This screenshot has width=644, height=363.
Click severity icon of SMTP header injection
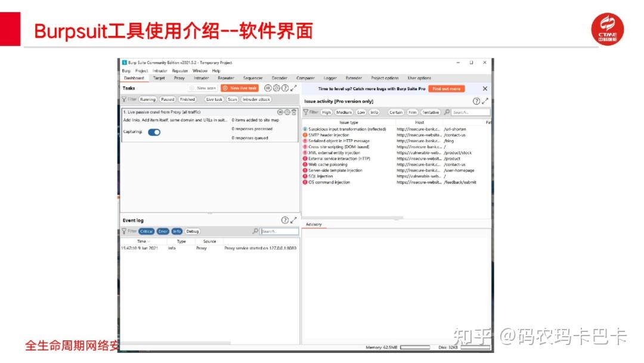305,135
